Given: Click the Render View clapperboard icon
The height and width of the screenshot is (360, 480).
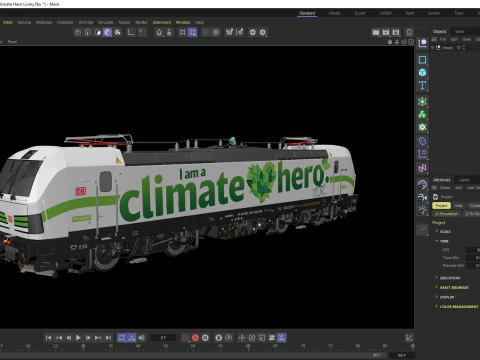Looking at the screenshot, I should (376, 32).
